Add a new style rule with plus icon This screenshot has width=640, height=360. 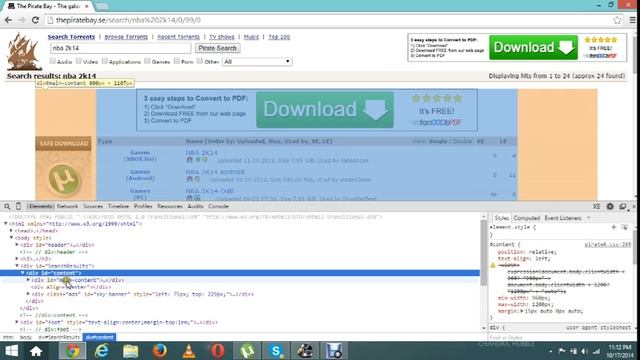point(613,227)
